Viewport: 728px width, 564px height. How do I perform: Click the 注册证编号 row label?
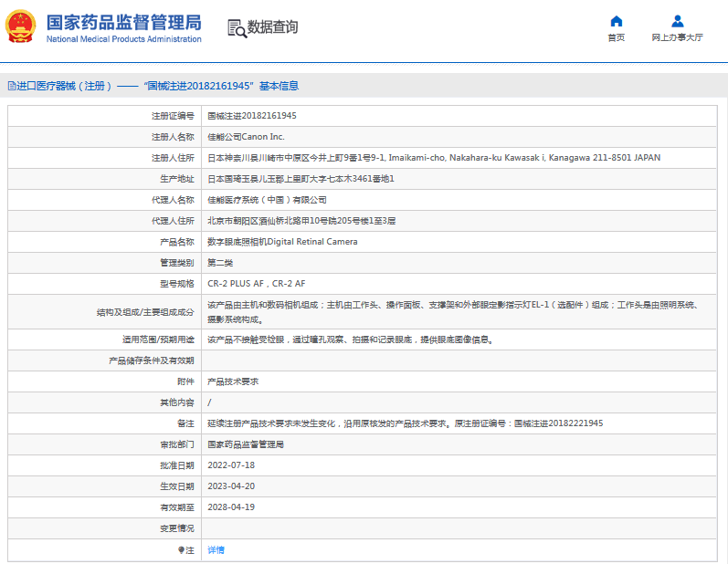(x=173, y=116)
